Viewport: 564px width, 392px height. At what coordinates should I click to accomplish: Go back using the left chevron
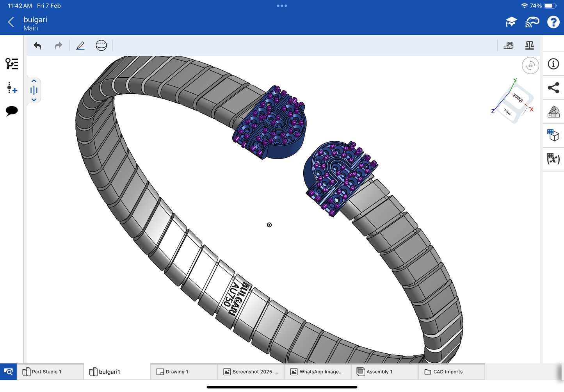point(11,22)
